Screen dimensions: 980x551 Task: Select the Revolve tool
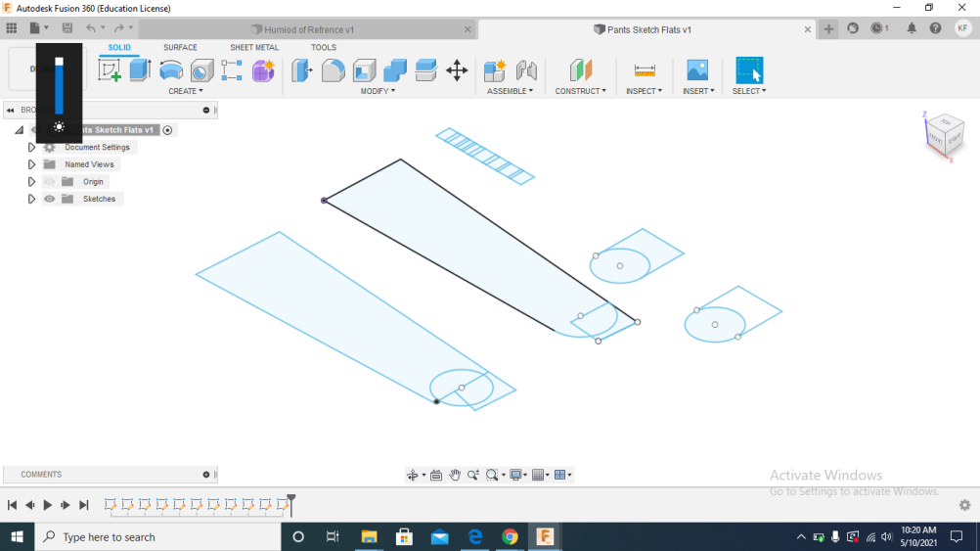pos(171,70)
